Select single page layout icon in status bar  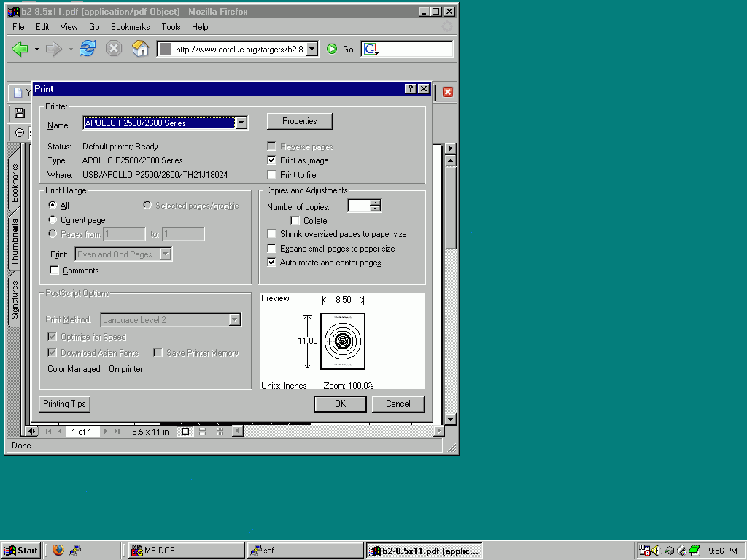[186, 432]
